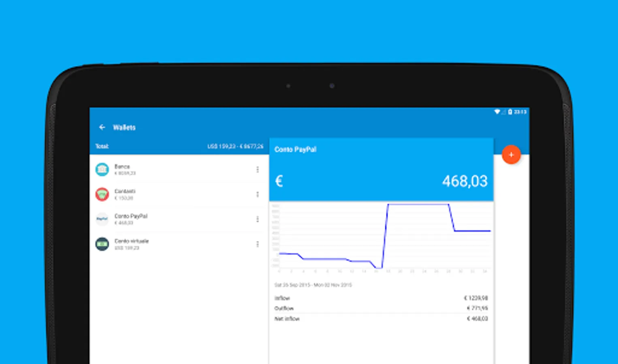Open the Banca row overflow menu
618x364 pixels.
pyautogui.click(x=258, y=169)
